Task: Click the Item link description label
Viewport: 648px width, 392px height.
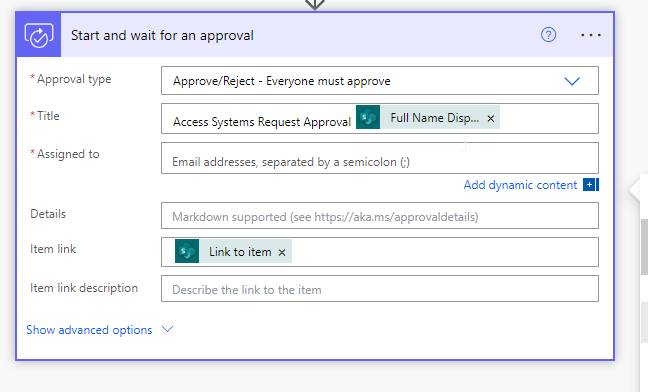Action: tap(84, 288)
